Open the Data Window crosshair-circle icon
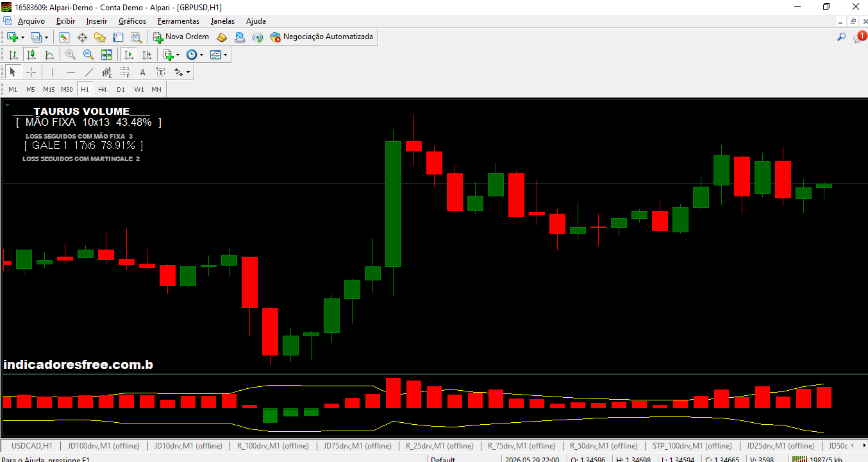868x462 pixels. (82, 37)
